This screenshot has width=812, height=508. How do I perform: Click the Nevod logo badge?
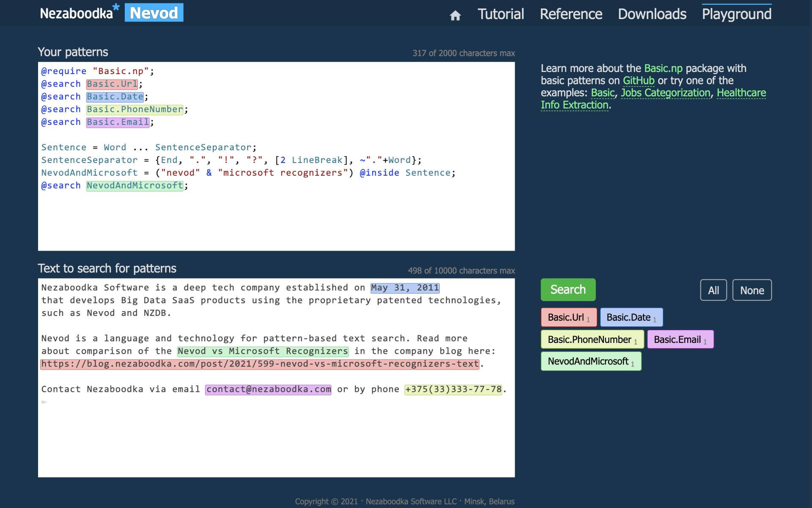pos(154,13)
